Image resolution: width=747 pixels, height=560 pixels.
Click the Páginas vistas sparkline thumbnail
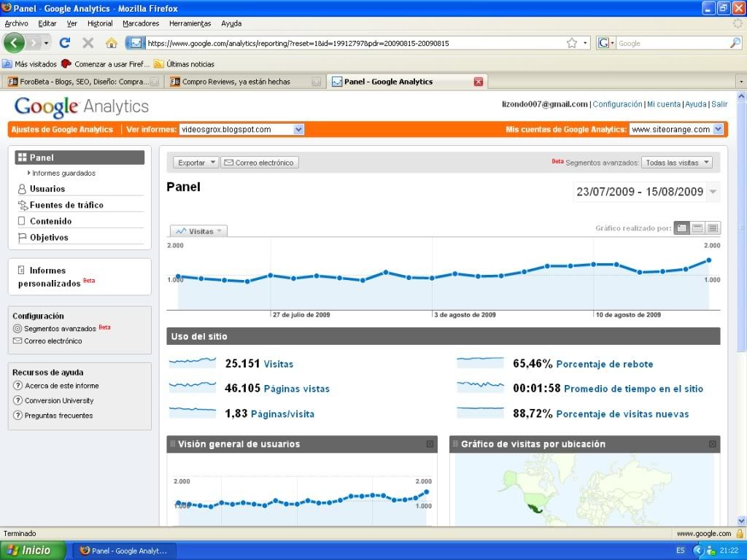pos(193,386)
